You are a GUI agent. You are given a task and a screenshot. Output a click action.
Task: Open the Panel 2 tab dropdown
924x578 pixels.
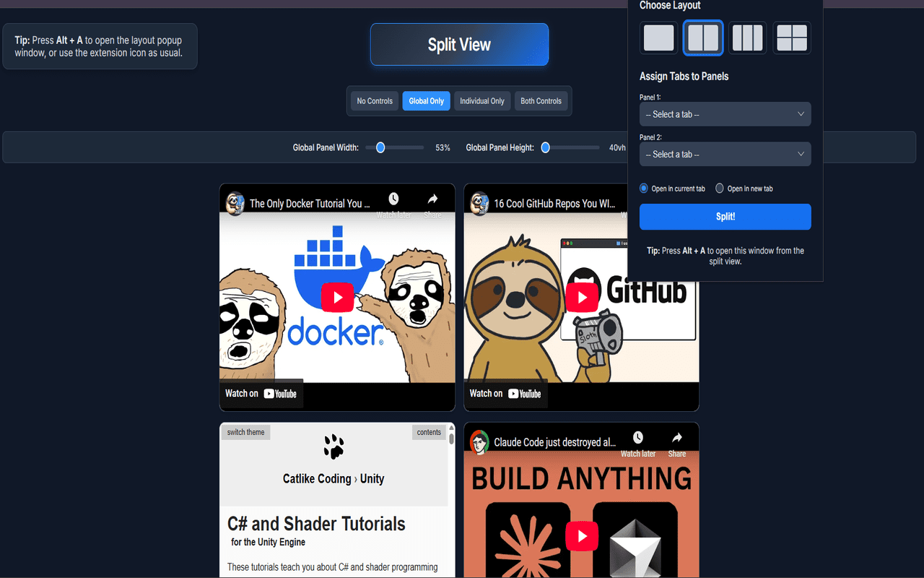(x=725, y=154)
